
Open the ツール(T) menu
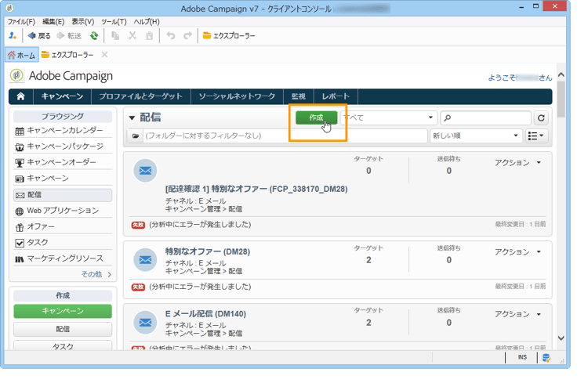114,22
